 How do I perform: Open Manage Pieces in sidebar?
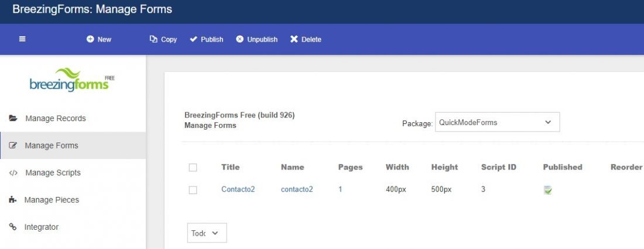coord(73,200)
